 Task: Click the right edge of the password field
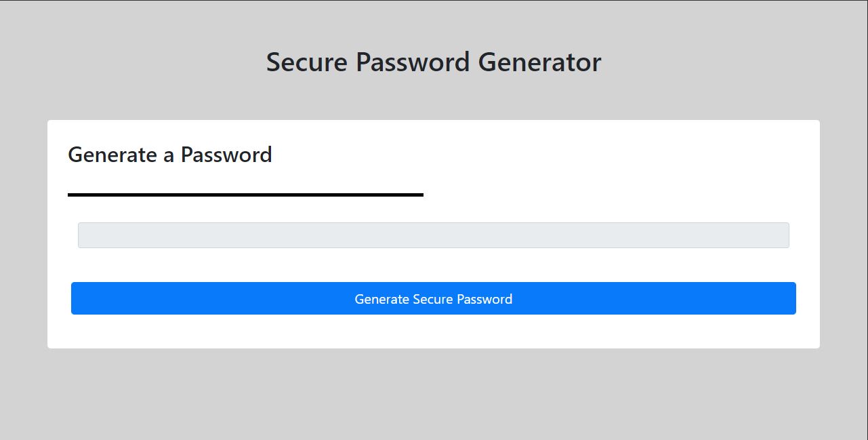[783, 235]
